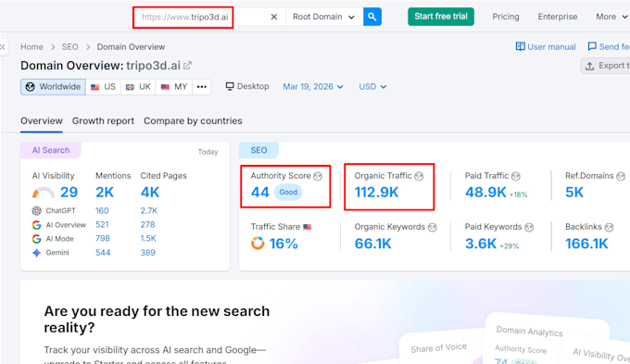This screenshot has height=364, width=630.
Task: Click the User manual book icon
Action: pos(521,46)
